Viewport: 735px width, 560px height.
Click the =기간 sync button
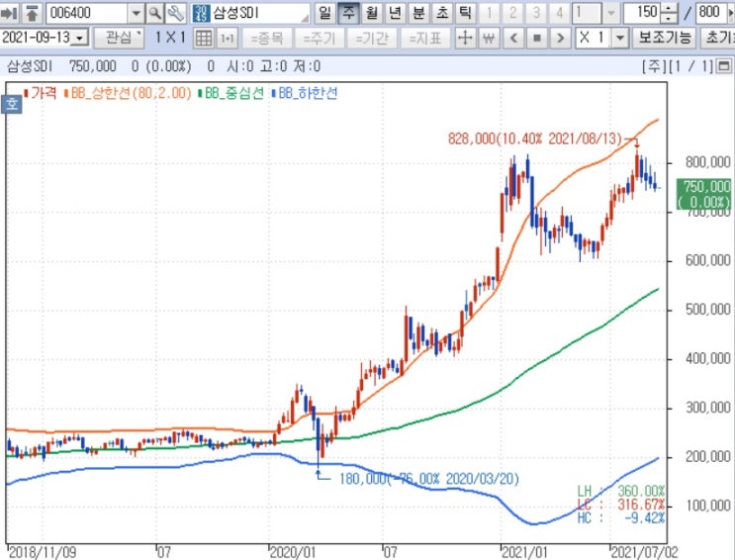click(x=372, y=38)
